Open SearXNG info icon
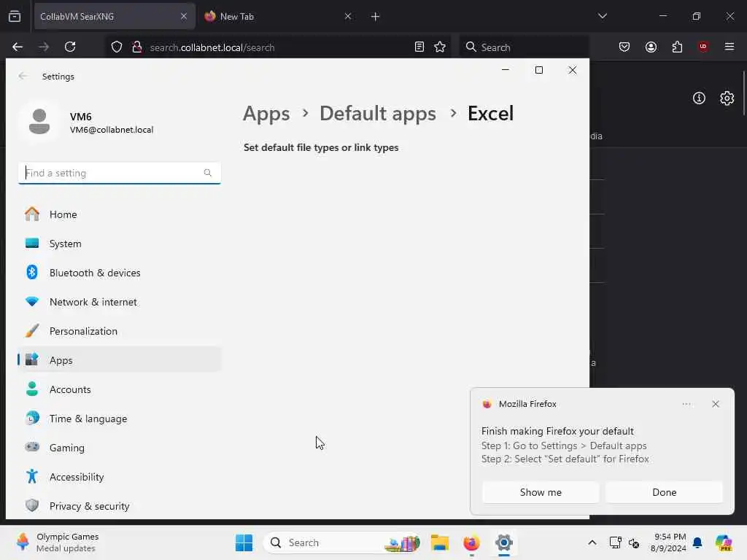 point(699,98)
